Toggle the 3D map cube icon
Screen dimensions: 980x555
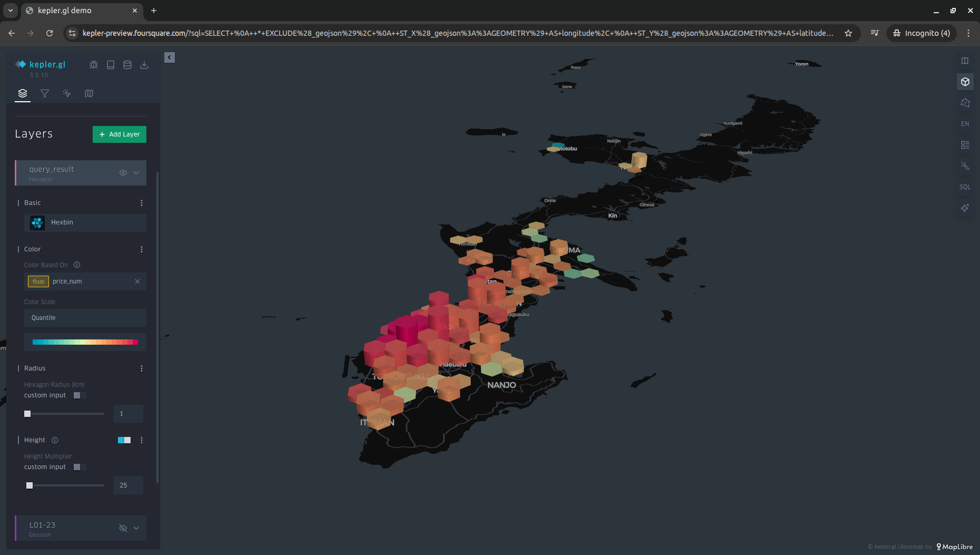point(965,82)
